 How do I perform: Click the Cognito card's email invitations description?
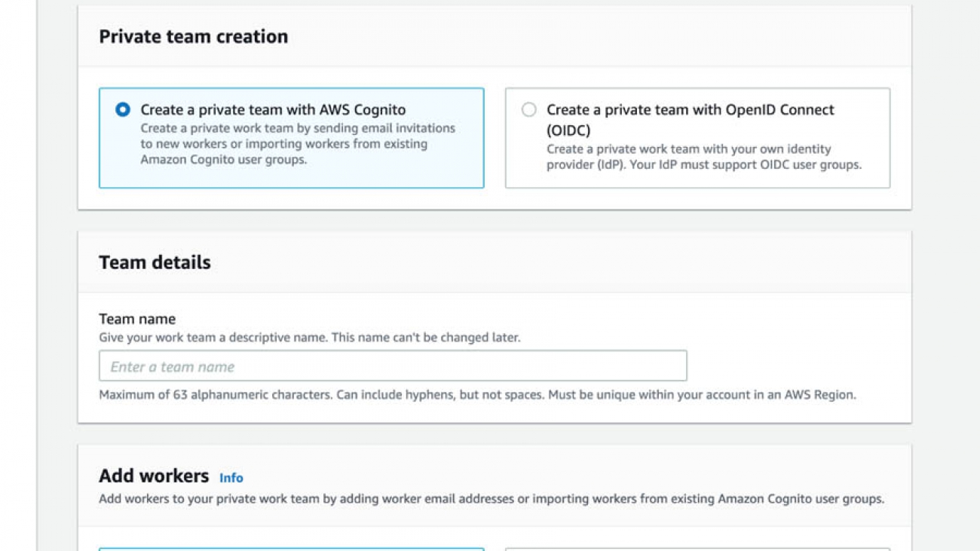(x=298, y=144)
